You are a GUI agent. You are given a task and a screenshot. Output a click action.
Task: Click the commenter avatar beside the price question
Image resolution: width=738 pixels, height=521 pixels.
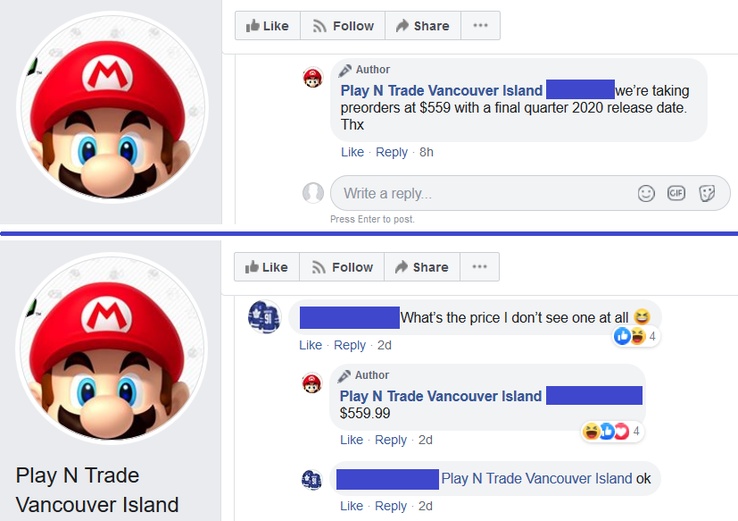[x=264, y=317]
